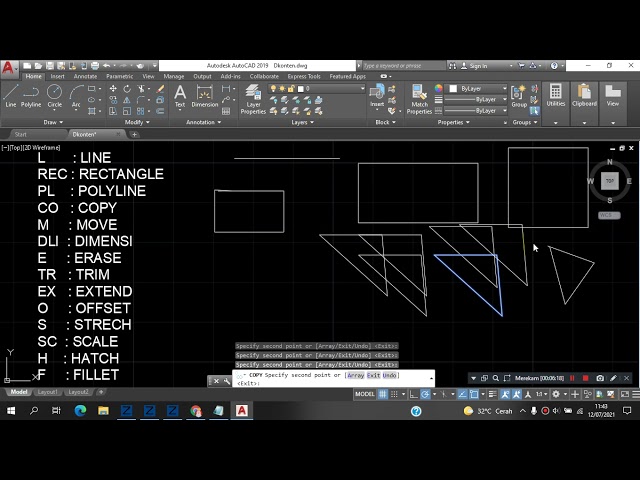Click the Offset tool icon
Screen dimensions: 640x480
pos(160,111)
